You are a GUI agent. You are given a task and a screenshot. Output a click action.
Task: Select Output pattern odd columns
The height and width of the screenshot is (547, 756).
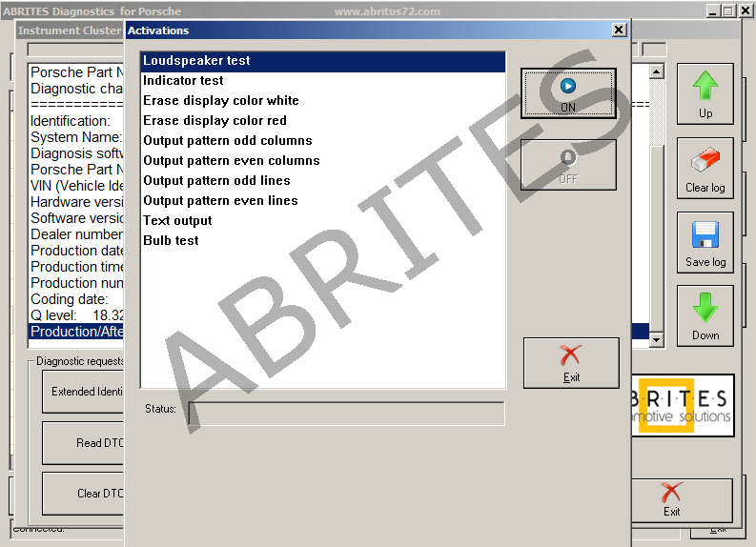click(322, 141)
